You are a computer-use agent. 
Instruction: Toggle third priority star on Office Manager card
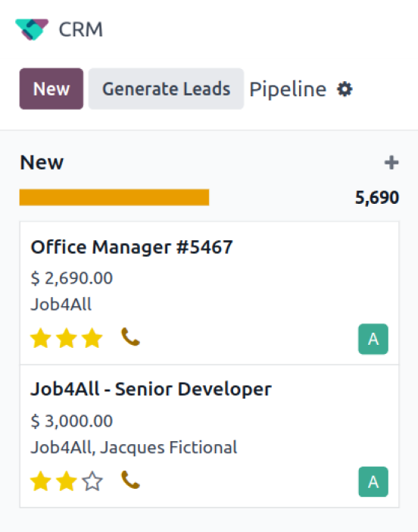coord(92,338)
